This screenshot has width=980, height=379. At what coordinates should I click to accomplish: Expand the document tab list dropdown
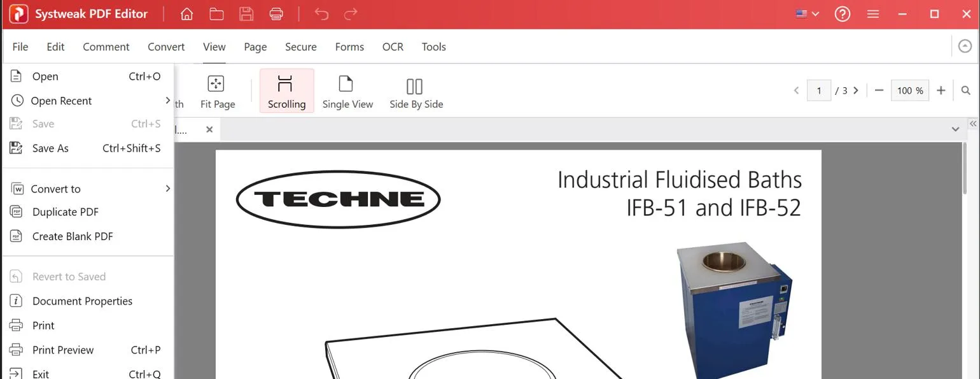coord(955,129)
